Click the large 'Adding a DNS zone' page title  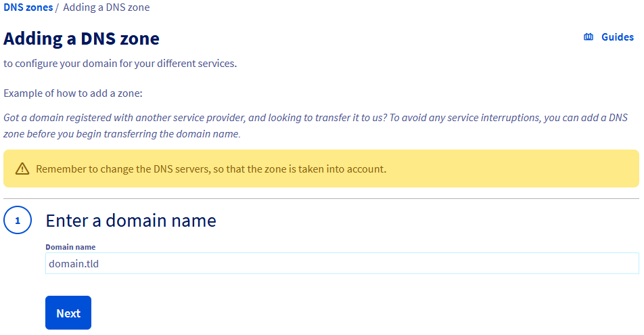(81, 39)
